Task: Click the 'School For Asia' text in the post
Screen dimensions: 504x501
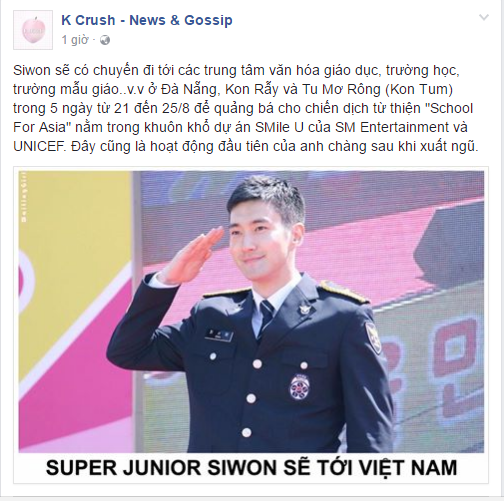Action: (243, 118)
